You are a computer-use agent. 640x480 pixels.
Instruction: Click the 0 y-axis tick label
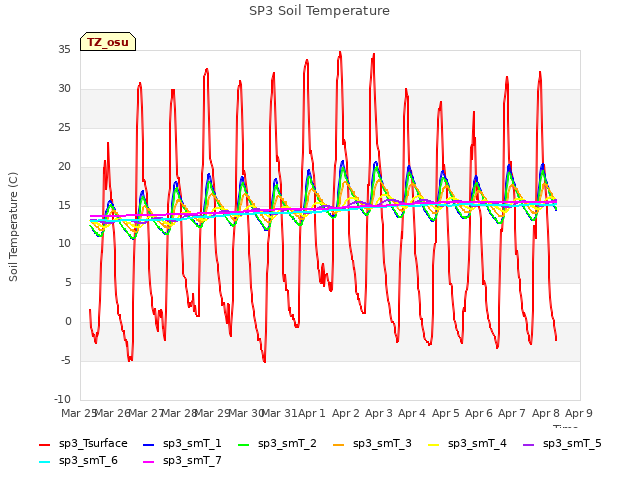(68, 322)
